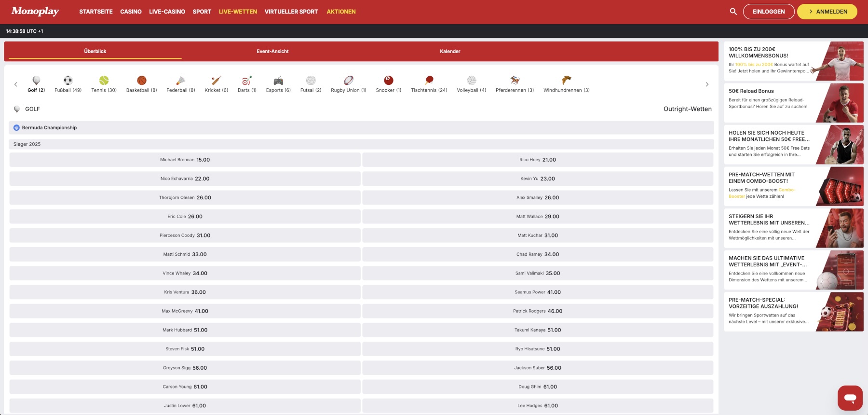Select the Windhundrennen greyhound icon
Viewport: 868px width, 415px height.
(567, 81)
